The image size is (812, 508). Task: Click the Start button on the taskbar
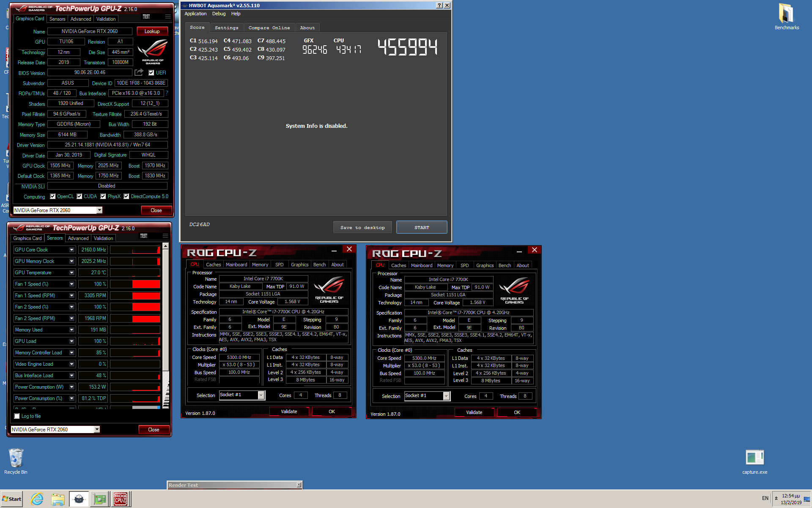(x=11, y=499)
